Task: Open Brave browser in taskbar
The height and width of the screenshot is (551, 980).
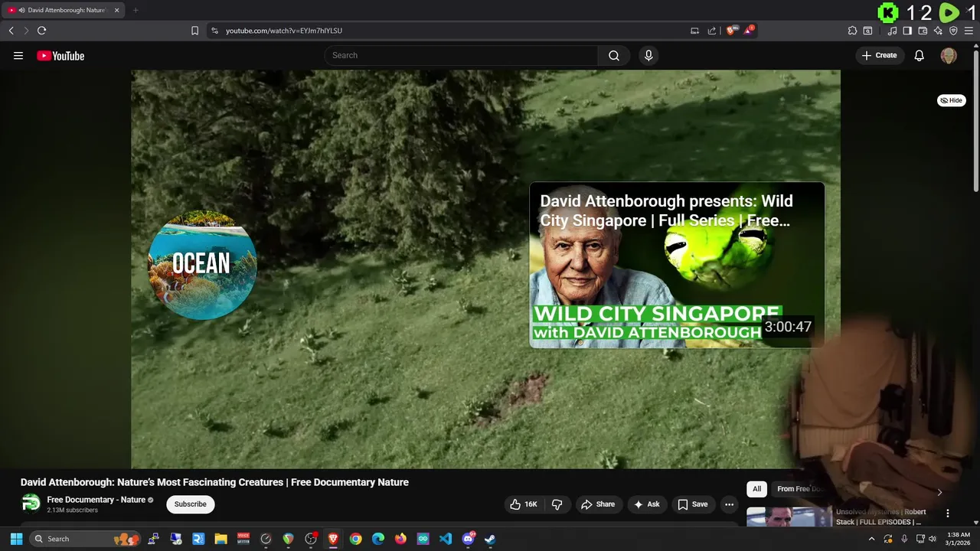Action: coord(333,539)
